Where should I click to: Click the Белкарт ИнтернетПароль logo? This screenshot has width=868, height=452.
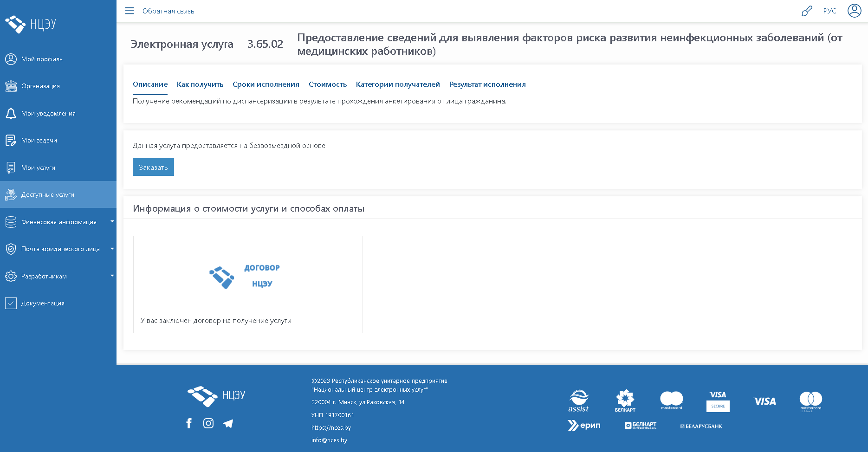point(641,426)
